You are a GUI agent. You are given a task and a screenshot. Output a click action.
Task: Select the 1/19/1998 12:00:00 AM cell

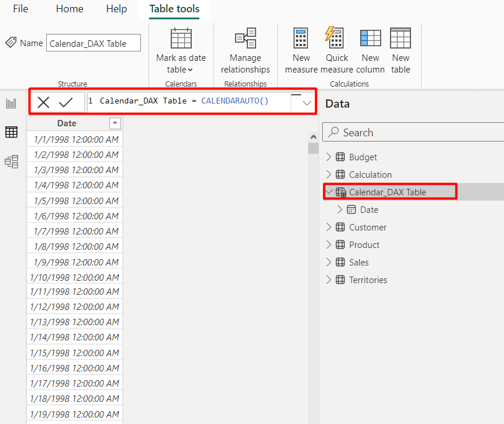[x=75, y=414]
